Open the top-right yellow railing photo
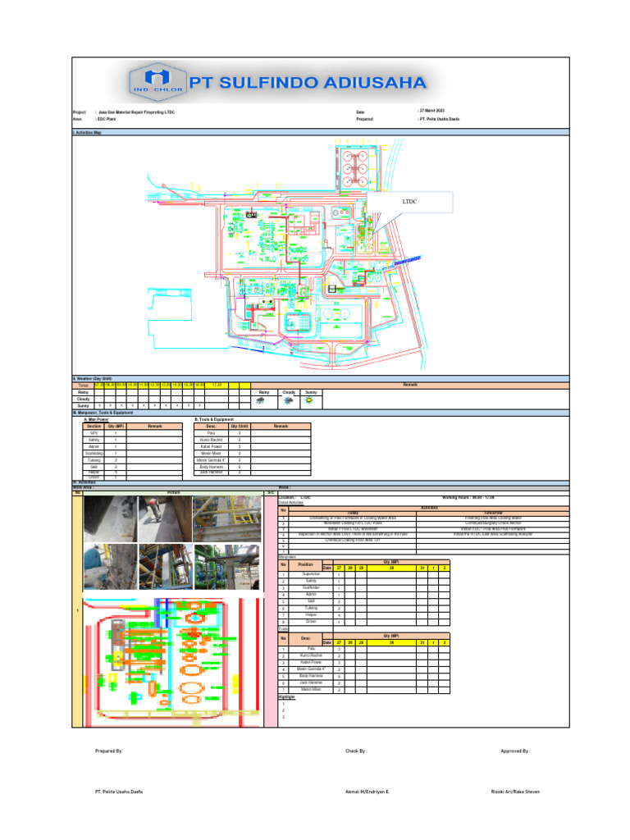 click(x=227, y=518)
